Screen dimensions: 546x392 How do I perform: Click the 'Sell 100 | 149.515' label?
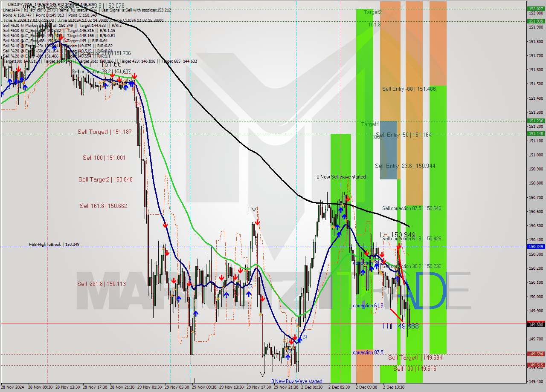(x=415, y=368)
